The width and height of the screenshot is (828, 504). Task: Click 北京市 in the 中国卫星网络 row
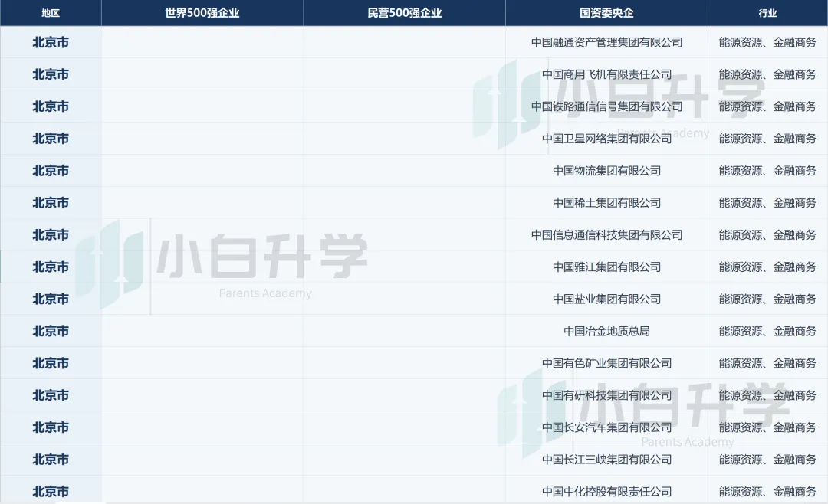pos(51,139)
